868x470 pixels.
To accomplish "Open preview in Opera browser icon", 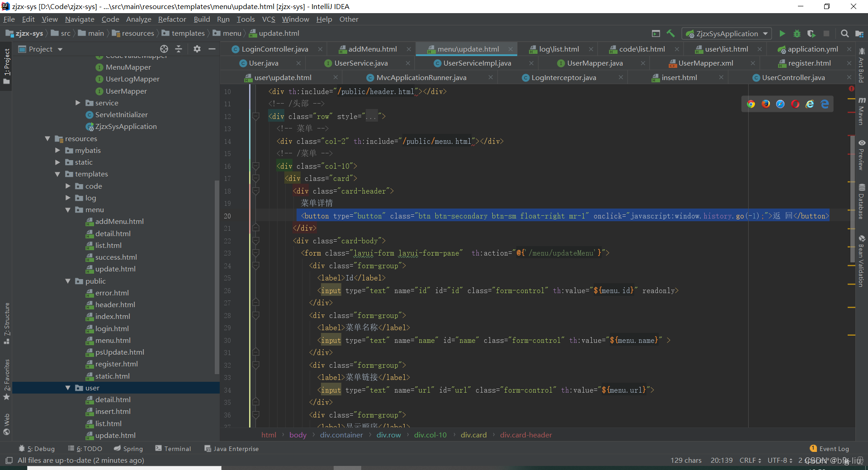I will [x=795, y=104].
